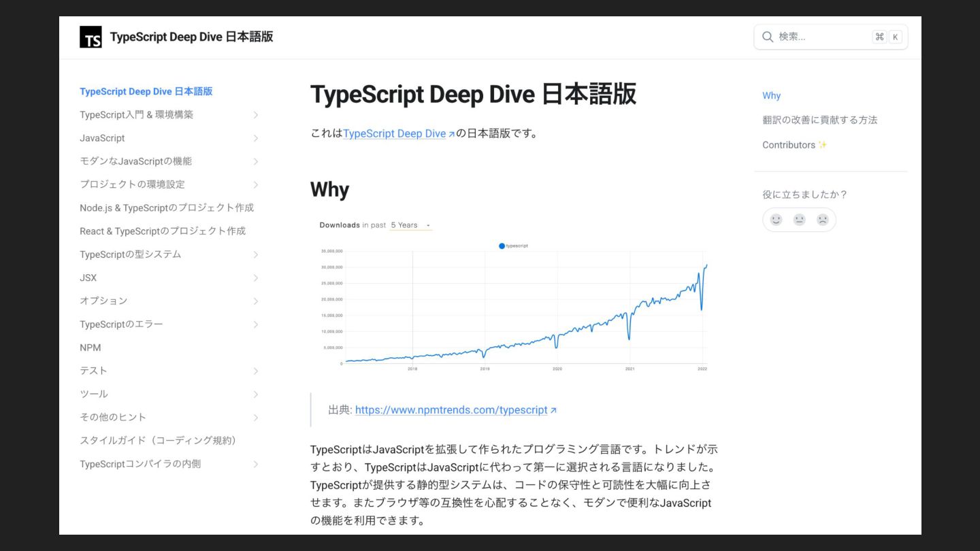Open その他のヒント sidebar page
The width and height of the screenshot is (980, 551).
[x=113, y=417]
